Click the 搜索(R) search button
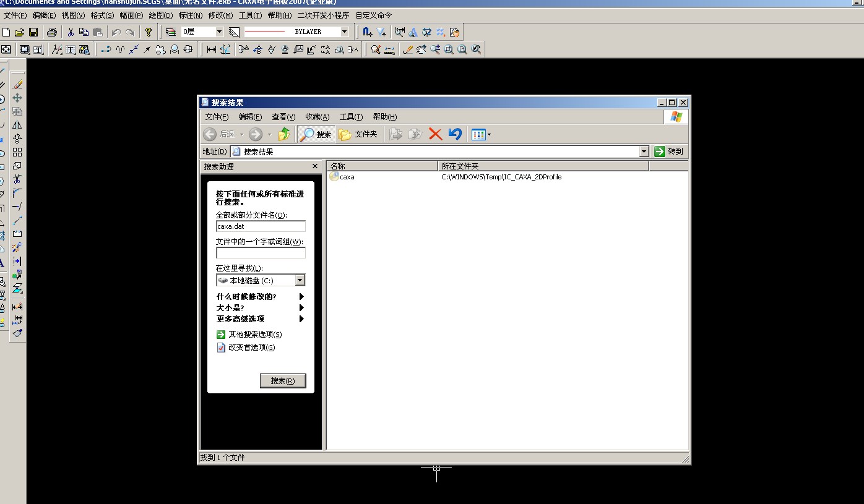 283,381
